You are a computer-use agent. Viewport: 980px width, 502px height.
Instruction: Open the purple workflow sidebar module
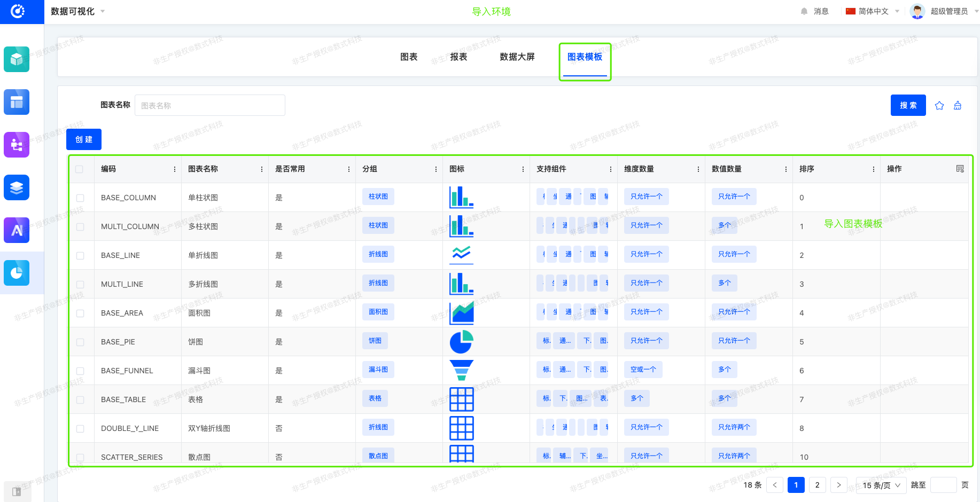(x=17, y=144)
